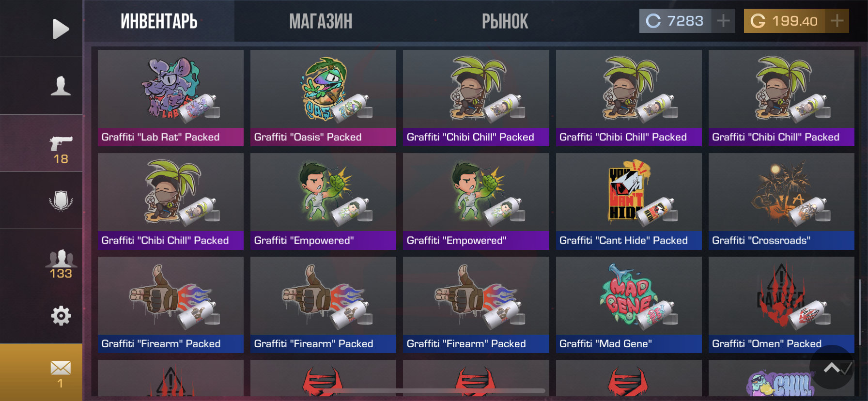This screenshot has height=401, width=868.
Task: Add gold with the plus button
Action: click(837, 21)
